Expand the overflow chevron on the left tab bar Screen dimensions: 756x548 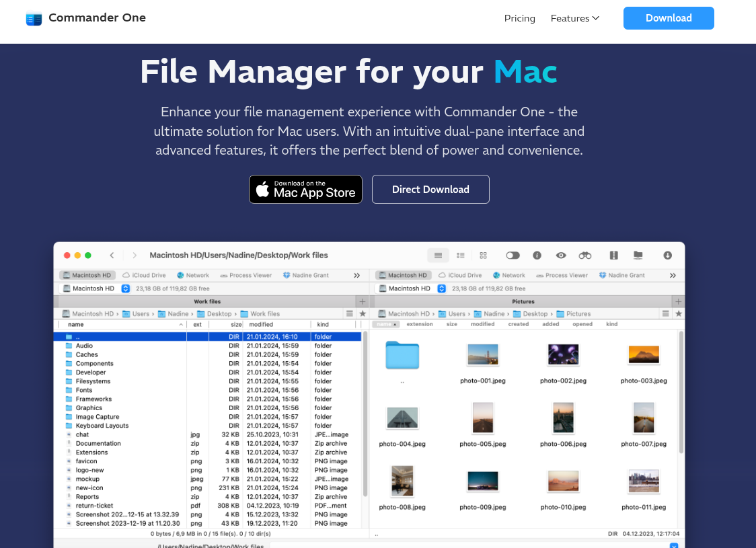(357, 275)
